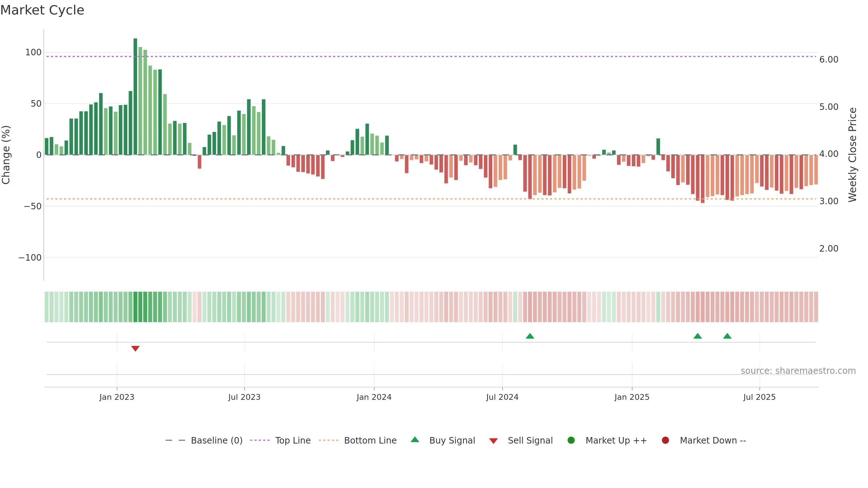Click the darkest green heatmap stripe
The width and height of the screenshot is (868, 488).
point(135,307)
